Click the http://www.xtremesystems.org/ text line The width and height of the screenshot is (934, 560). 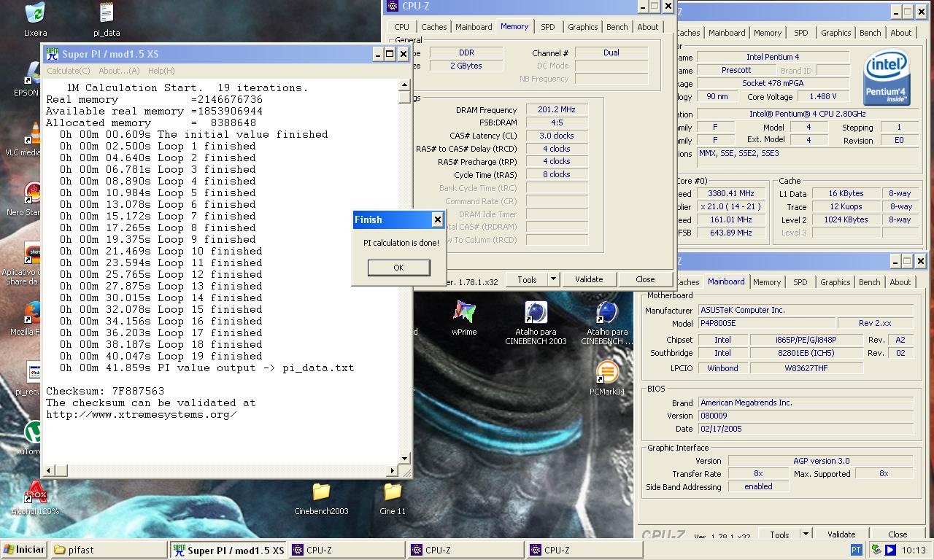[142, 415]
